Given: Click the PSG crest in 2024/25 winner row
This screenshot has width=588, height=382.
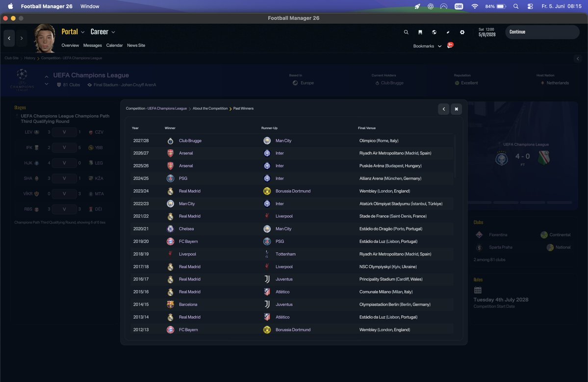Looking at the screenshot, I should click(x=170, y=178).
